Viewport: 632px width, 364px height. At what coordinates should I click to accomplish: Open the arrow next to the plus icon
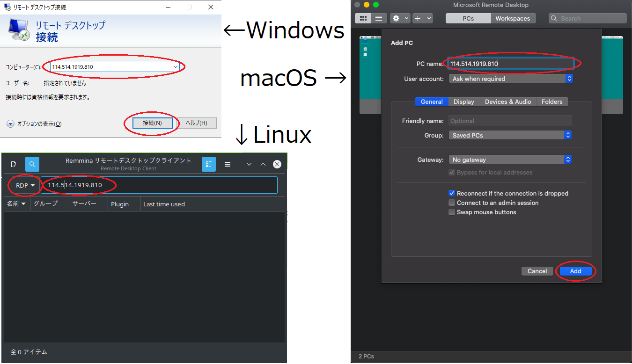click(429, 18)
